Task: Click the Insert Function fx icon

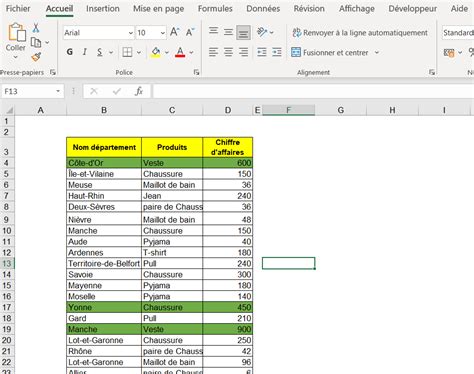Action: pyautogui.click(x=139, y=91)
